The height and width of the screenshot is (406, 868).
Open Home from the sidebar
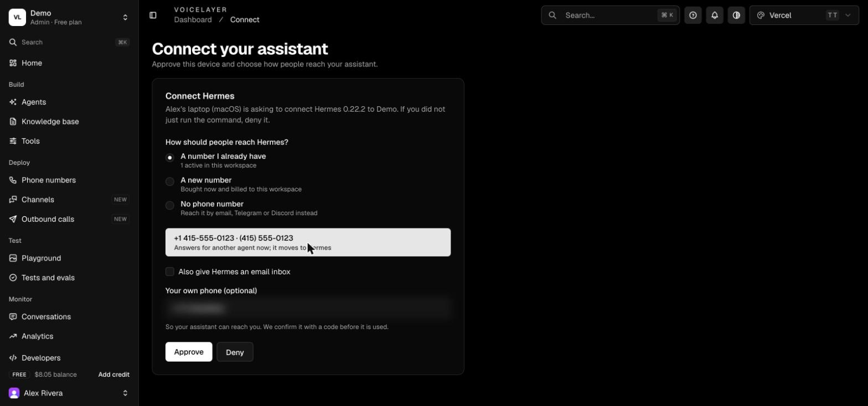pos(69,63)
